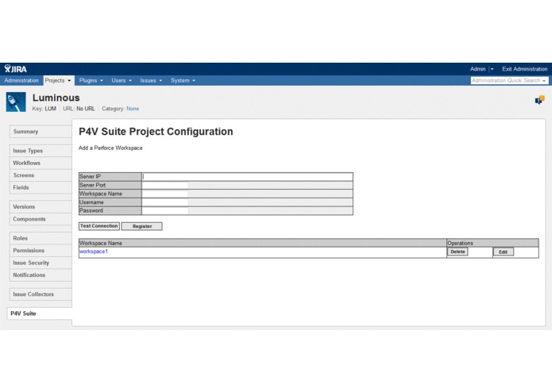The image size is (552, 392).
Task: Click Exit Administration link
Action: [x=524, y=69]
